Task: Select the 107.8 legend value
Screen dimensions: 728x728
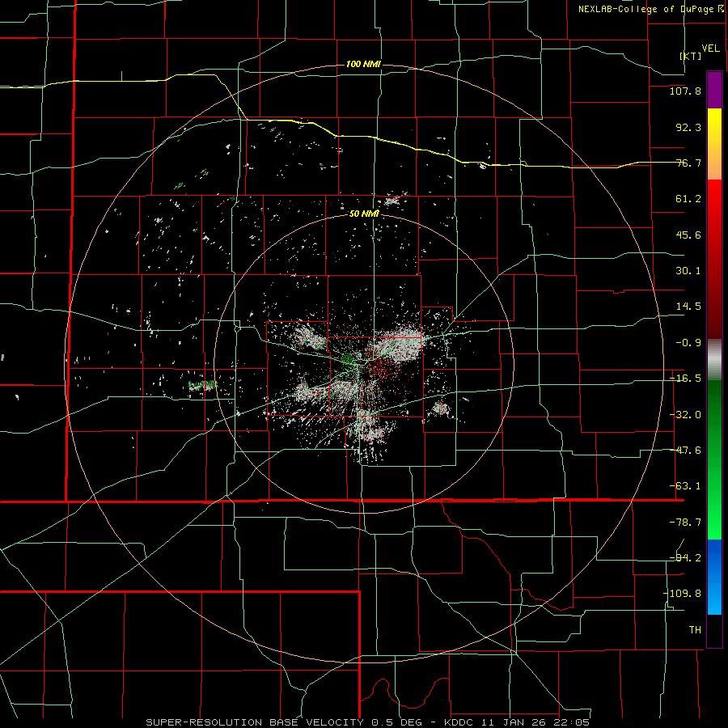Action: coord(685,91)
